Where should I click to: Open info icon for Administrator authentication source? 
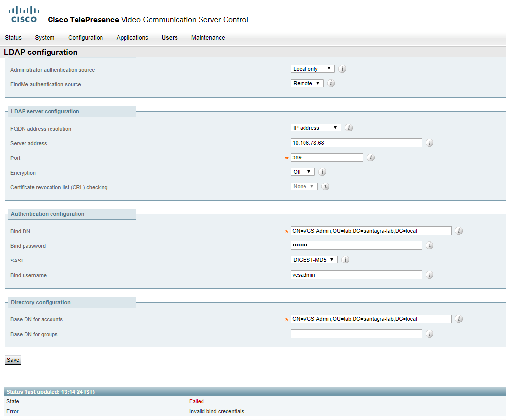click(x=342, y=69)
